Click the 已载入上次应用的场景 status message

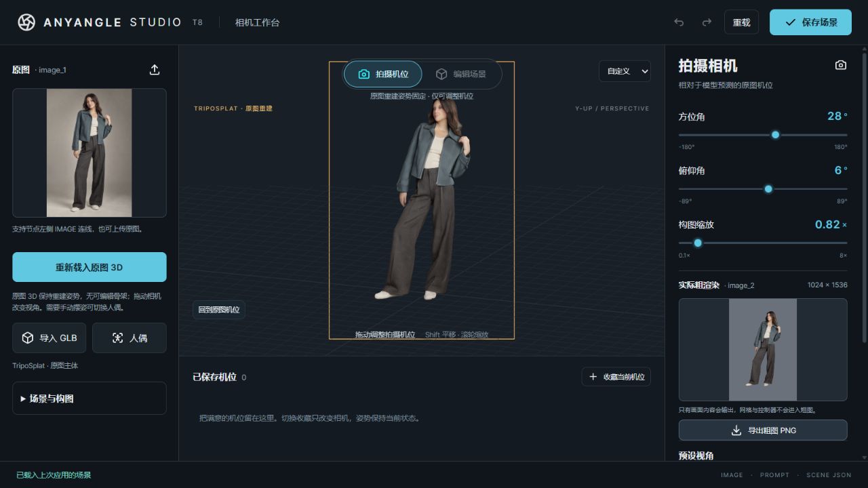coord(54,475)
